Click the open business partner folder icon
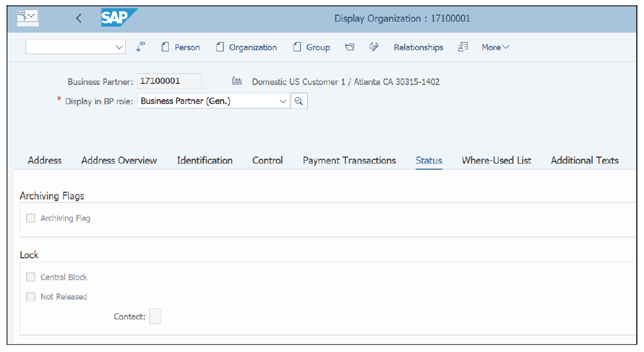Image resolution: width=644 pixels, height=352 pixels. tap(349, 47)
